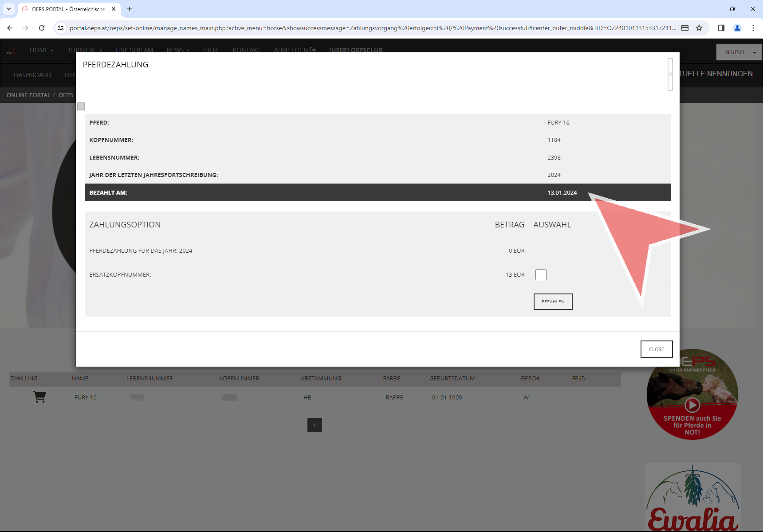This screenshot has height=532, width=763.
Task: Open a new browser tab
Action: [130, 9]
